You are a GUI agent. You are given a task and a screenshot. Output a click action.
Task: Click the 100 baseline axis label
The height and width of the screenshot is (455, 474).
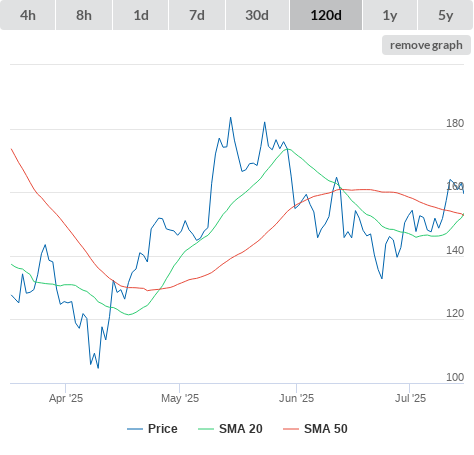455,377
